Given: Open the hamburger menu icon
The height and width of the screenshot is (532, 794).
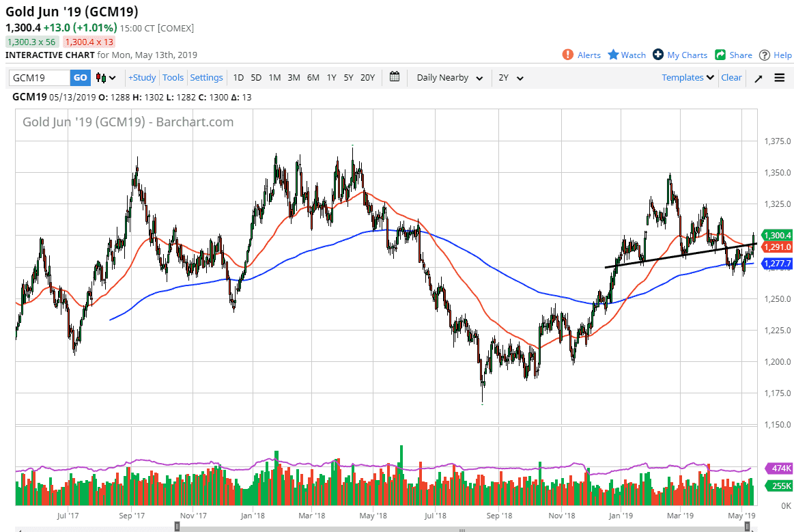Looking at the screenshot, I should pos(779,78).
